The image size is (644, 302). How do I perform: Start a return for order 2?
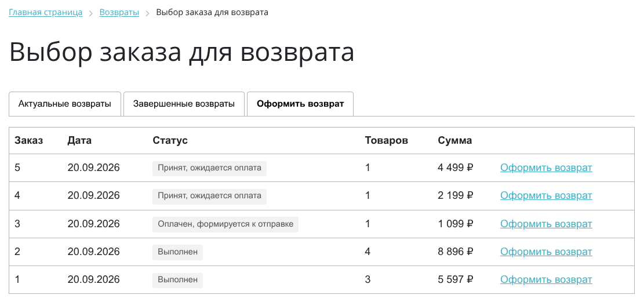pyautogui.click(x=546, y=252)
